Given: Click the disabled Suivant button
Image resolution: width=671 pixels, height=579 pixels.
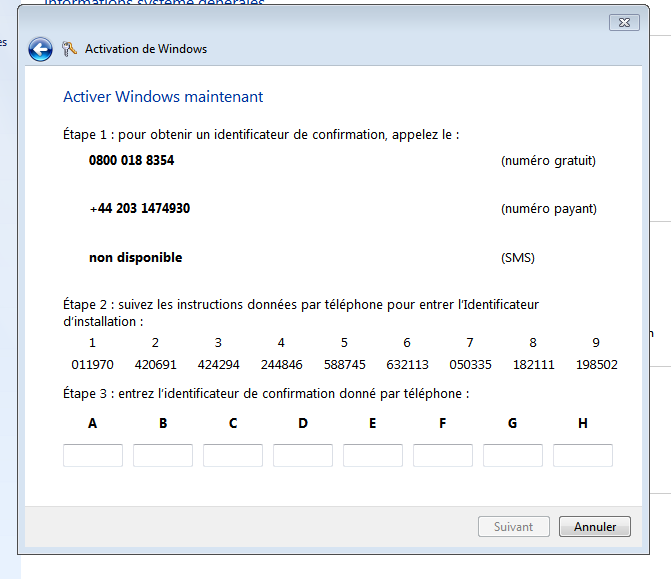Looking at the screenshot, I should [514, 526].
